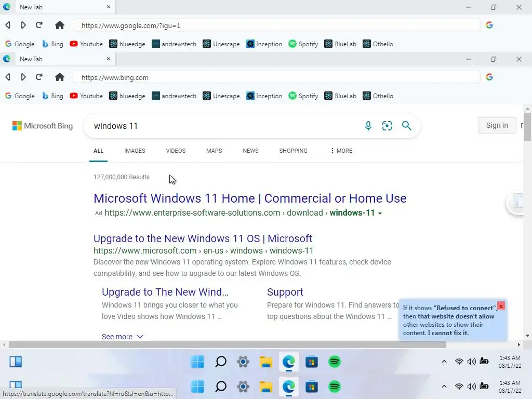Open Spotify on lower taskbar
This screenshot has width=532, height=399.
click(x=335, y=387)
